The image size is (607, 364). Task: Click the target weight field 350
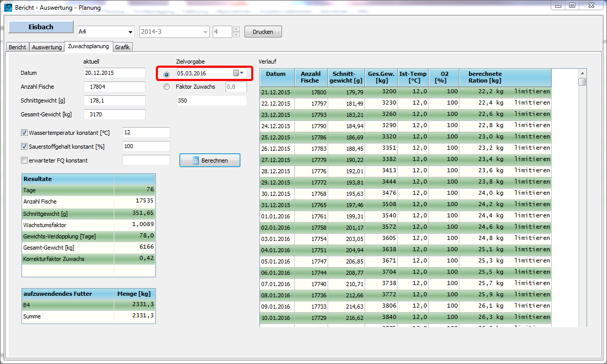click(x=211, y=100)
